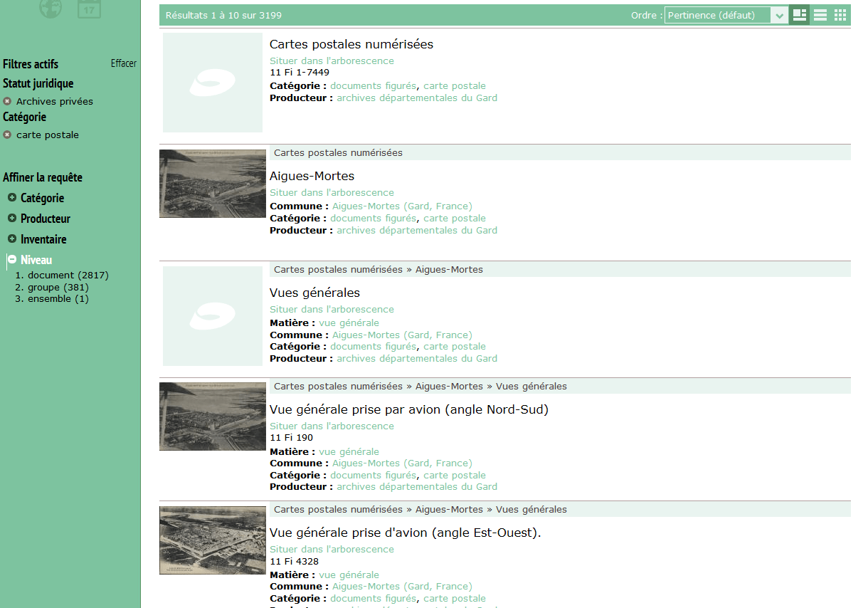Switch to grid mosaic view icon
This screenshot has height=608, width=868.
[x=840, y=15]
